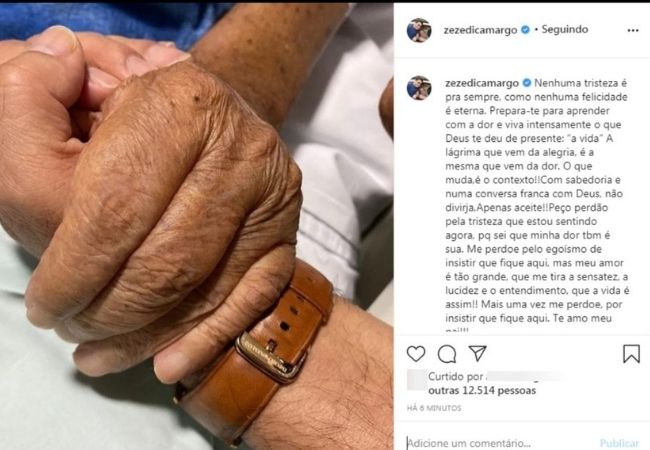Open the blurred liker's avatar thumbnail
650x450 pixels.
pos(416,380)
